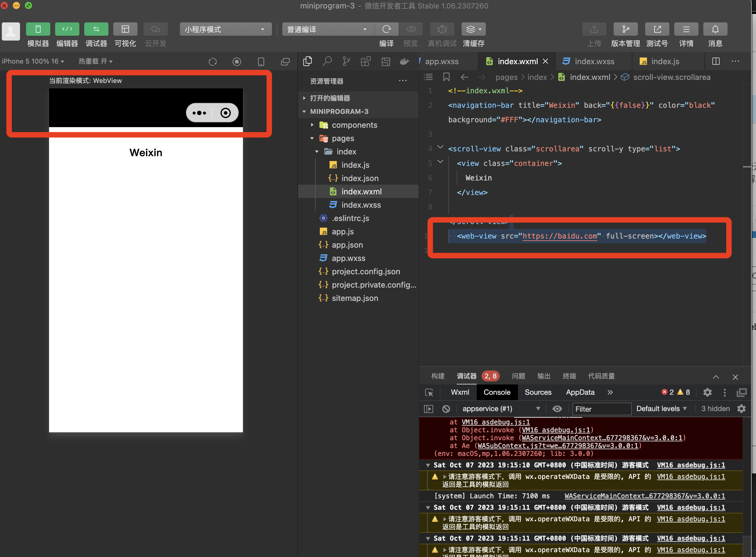This screenshot has height=557, width=756.
Task: Click the simulator capsule menu dots button
Action: (x=199, y=113)
